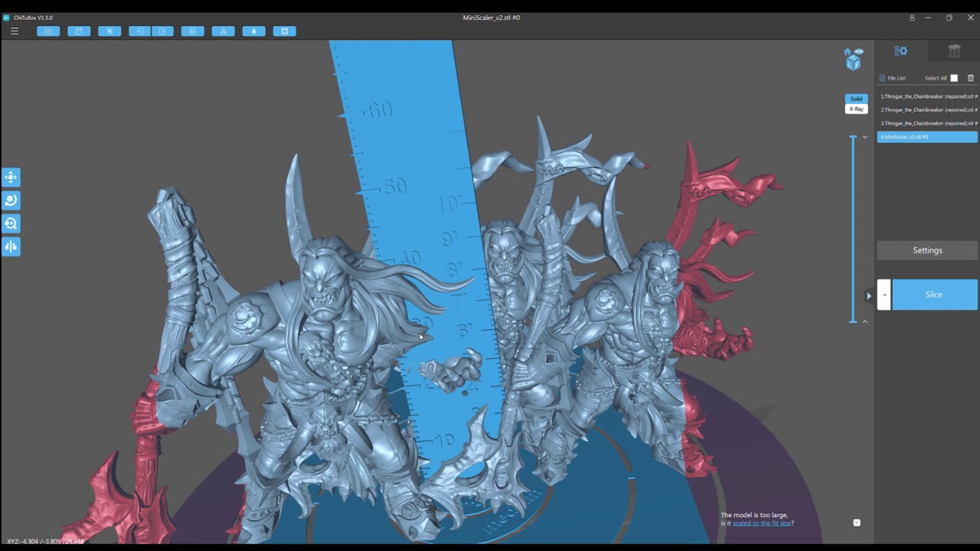Select the Mirror tool
980x551 pixels.
(11, 246)
